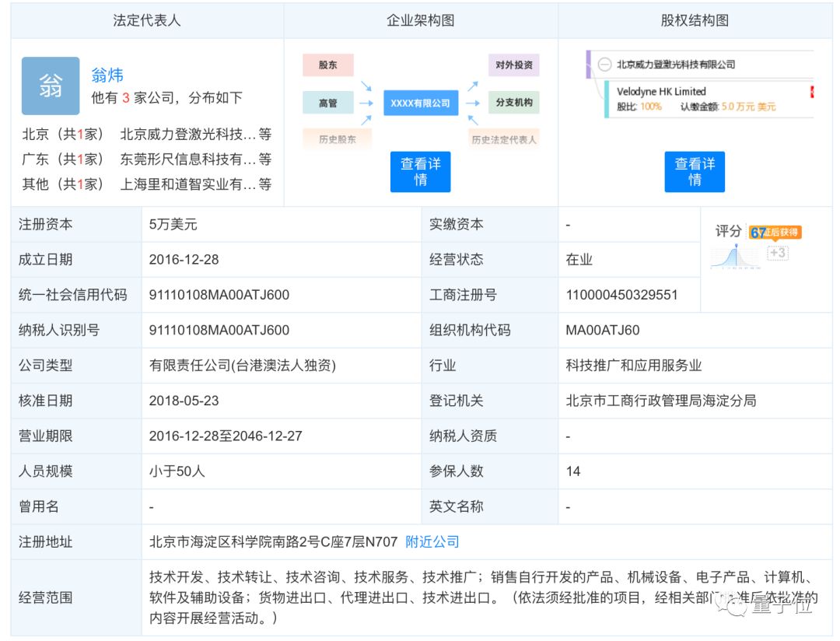
Task: Click the 高管 node icon
Action: [x=327, y=102]
